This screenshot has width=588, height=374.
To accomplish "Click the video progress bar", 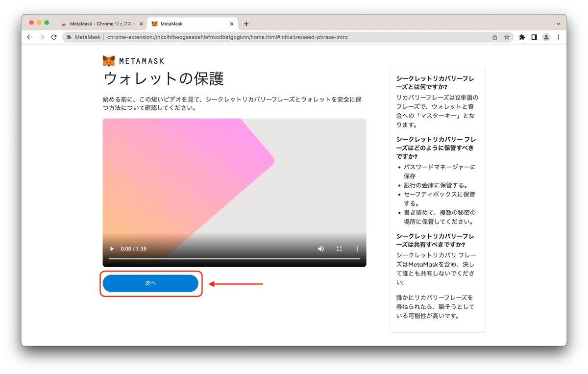I will [234, 258].
